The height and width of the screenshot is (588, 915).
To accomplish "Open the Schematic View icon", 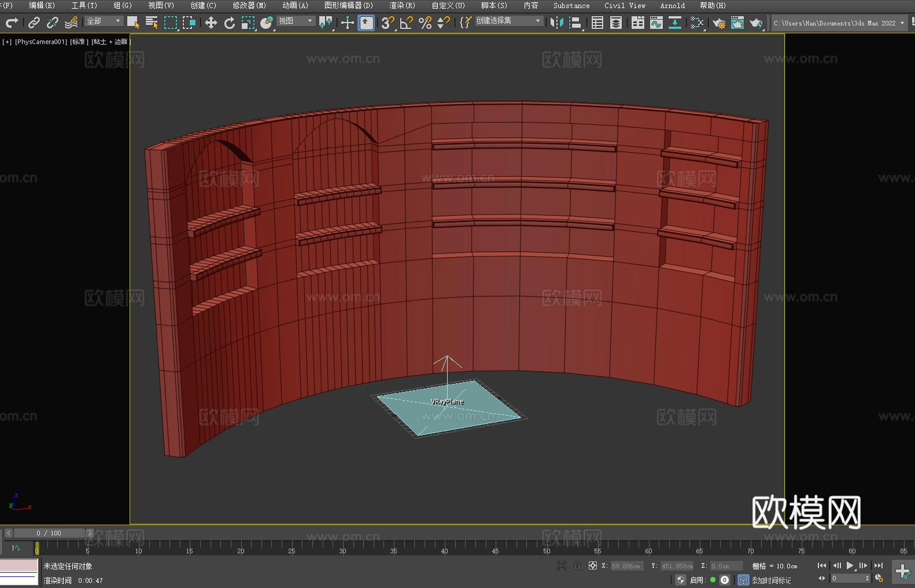I will click(x=697, y=23).
